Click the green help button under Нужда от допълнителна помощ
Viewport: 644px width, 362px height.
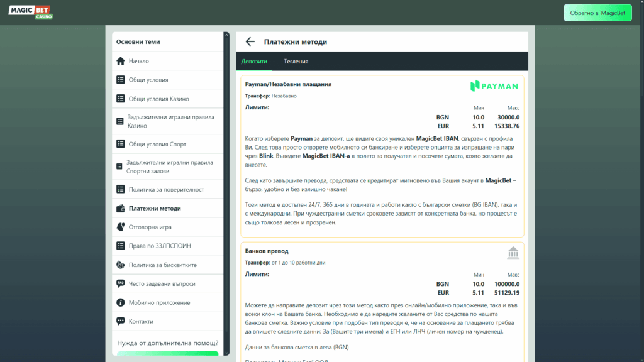[x=167, y=353]
